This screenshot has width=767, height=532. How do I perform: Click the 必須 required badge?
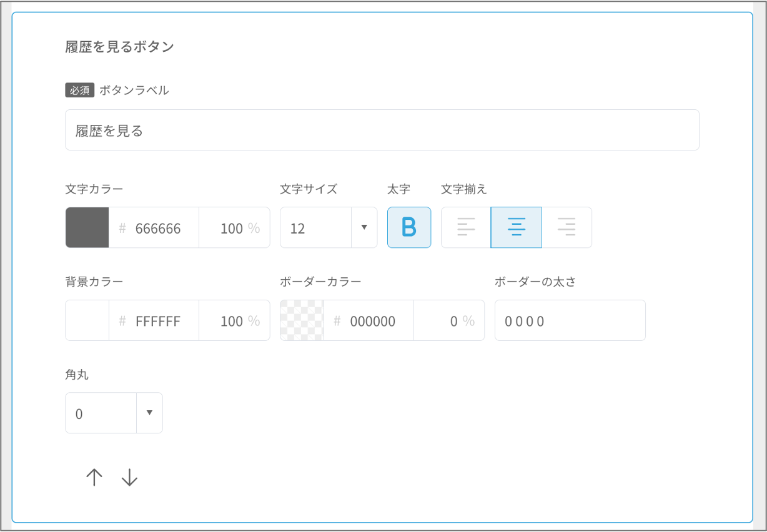click(79, 90)
